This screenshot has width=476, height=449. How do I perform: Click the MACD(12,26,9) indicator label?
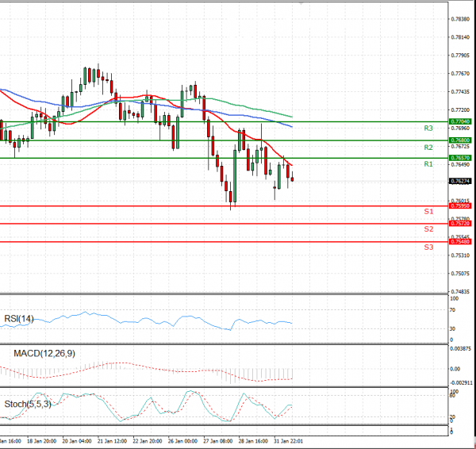coord(44,353)
